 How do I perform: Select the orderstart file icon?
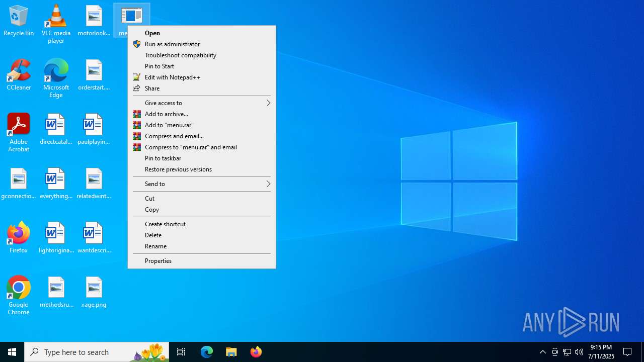click(x=94, y=75)
